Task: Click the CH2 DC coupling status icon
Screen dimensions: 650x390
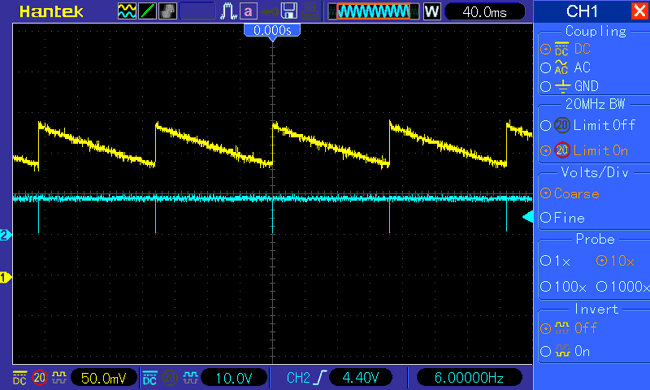Action: (x=150, y=378)
